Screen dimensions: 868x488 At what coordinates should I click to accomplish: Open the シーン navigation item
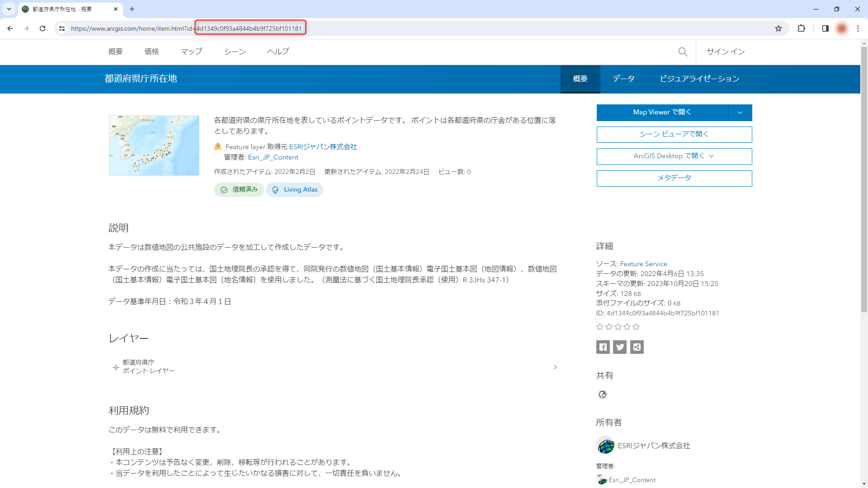tap(235, 52)
